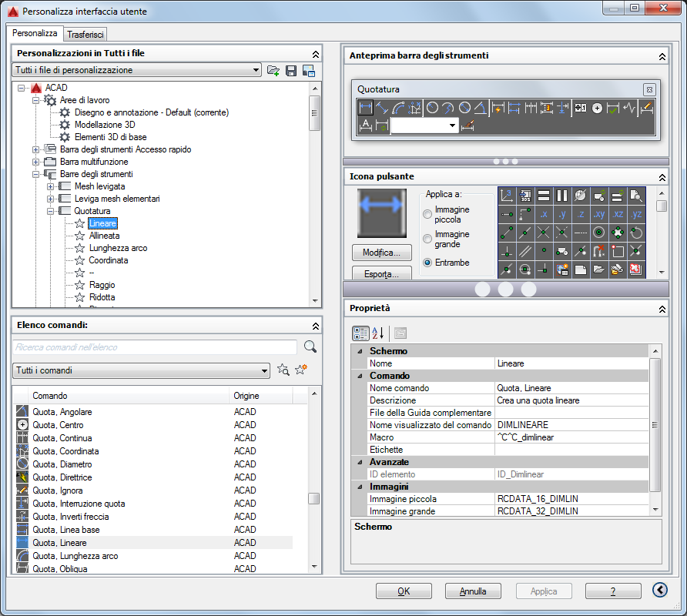Pick the .yz point filter icon
This screenshot has height=616, width=687.
(x=636, y=214)
